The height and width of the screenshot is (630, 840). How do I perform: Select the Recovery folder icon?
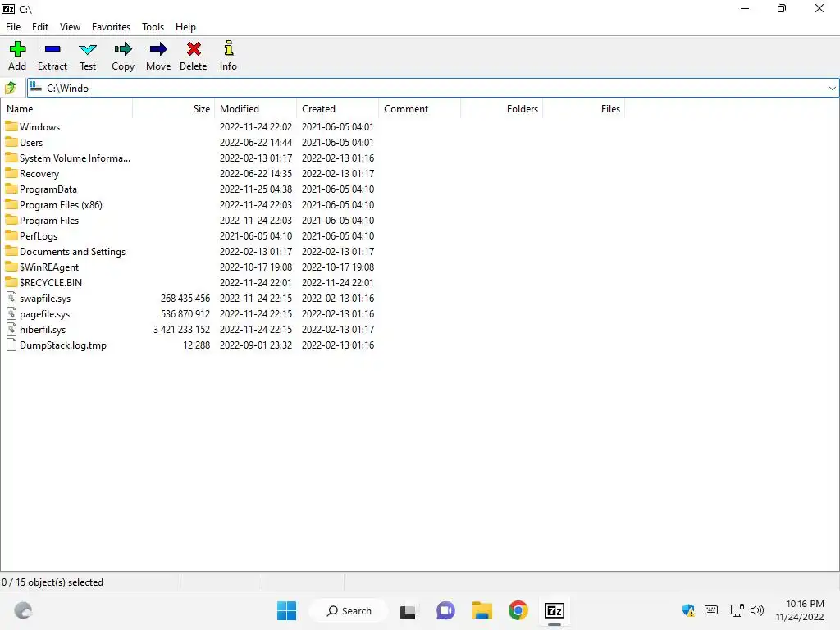coord(11,173)
